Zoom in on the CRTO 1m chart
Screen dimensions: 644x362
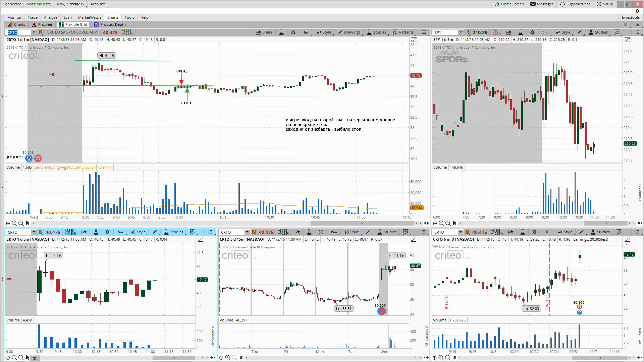[14, 223]
